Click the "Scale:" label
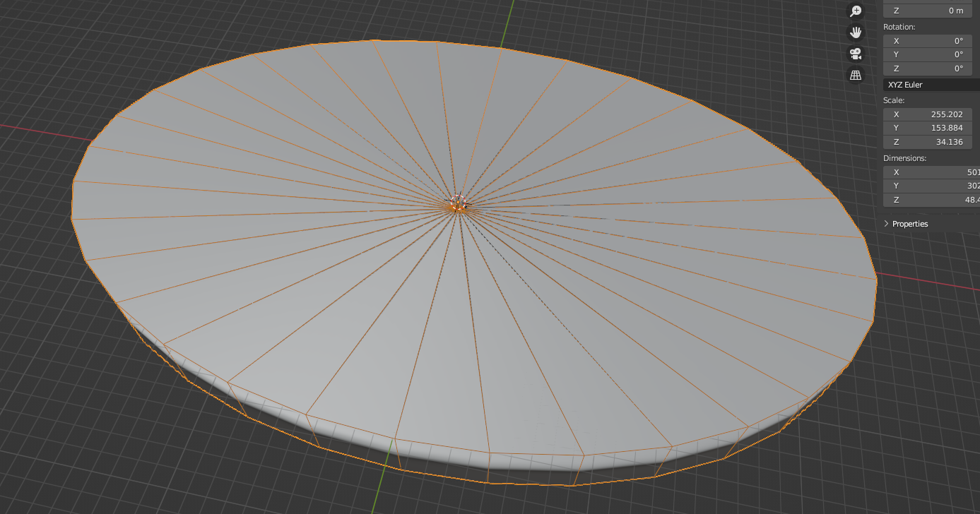The width and height of the screenshot is (980, 514). (x=894, y=100)
